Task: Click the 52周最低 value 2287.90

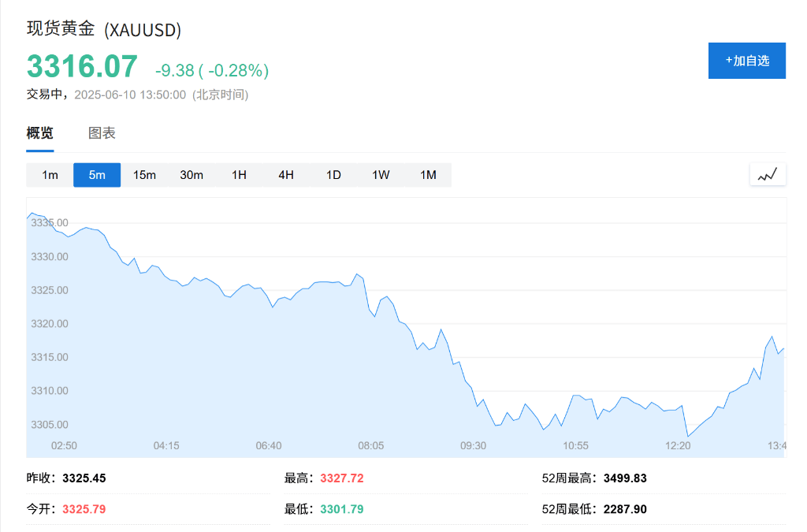Action: (x=625, y=509)
